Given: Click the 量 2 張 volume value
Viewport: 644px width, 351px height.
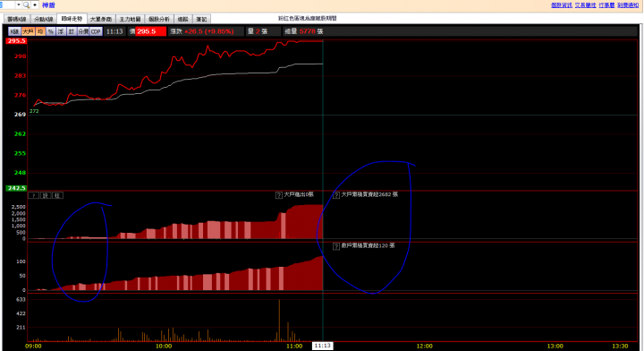Looking at the screenshot, I should [258, 31].
